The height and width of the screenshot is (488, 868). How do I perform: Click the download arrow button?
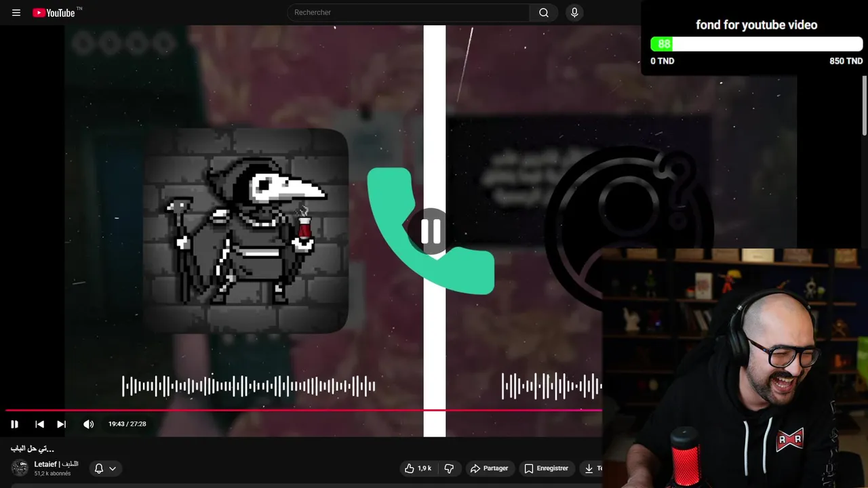point(589,468)
